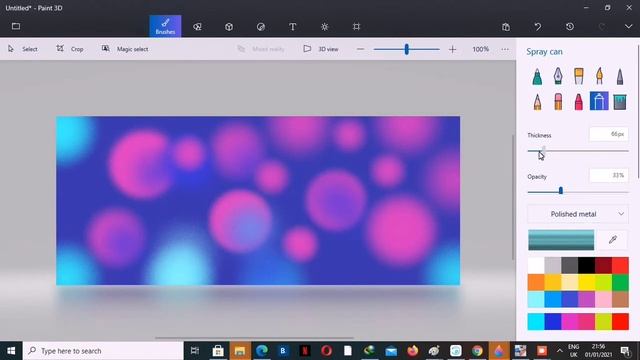640x360 pixels.
Task: Select the Spray can brush
Action: pyautogui.click(x=599, y=101)
